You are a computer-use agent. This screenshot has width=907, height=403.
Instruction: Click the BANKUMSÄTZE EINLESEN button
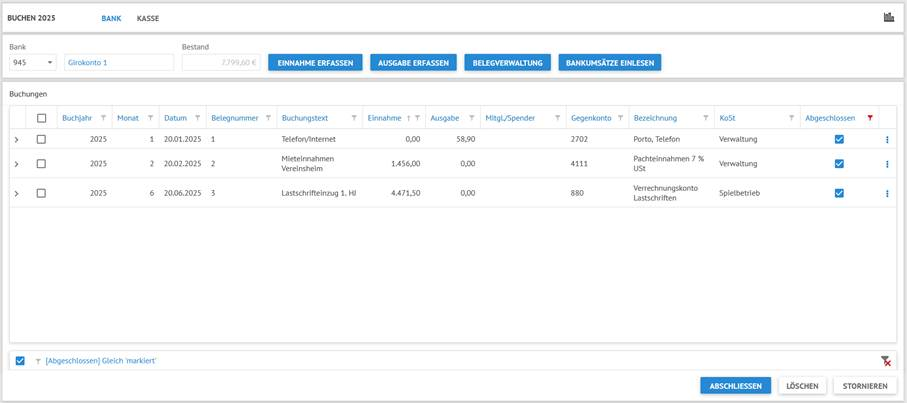tap(609, 63)
